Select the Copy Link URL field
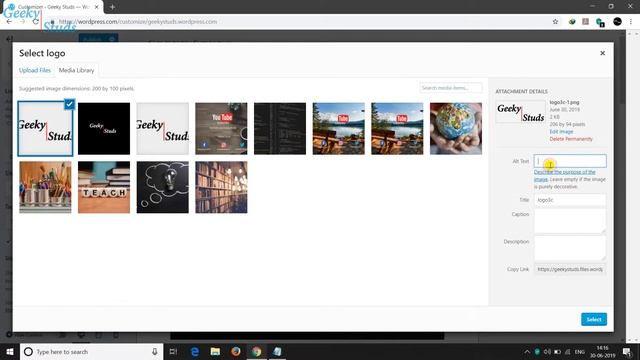The height and width of the screenshot is (360, 640). pyautogui.click(x=570, y=269)
